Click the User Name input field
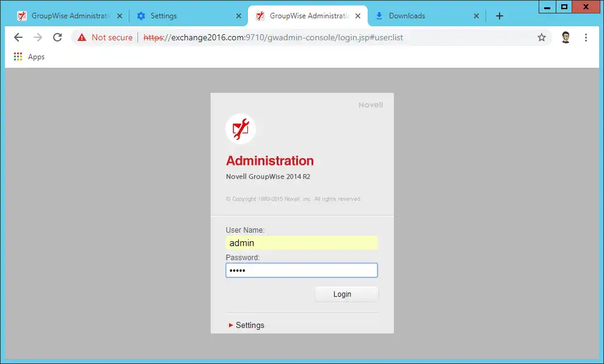The image size is (604, 364). (302, 243)
